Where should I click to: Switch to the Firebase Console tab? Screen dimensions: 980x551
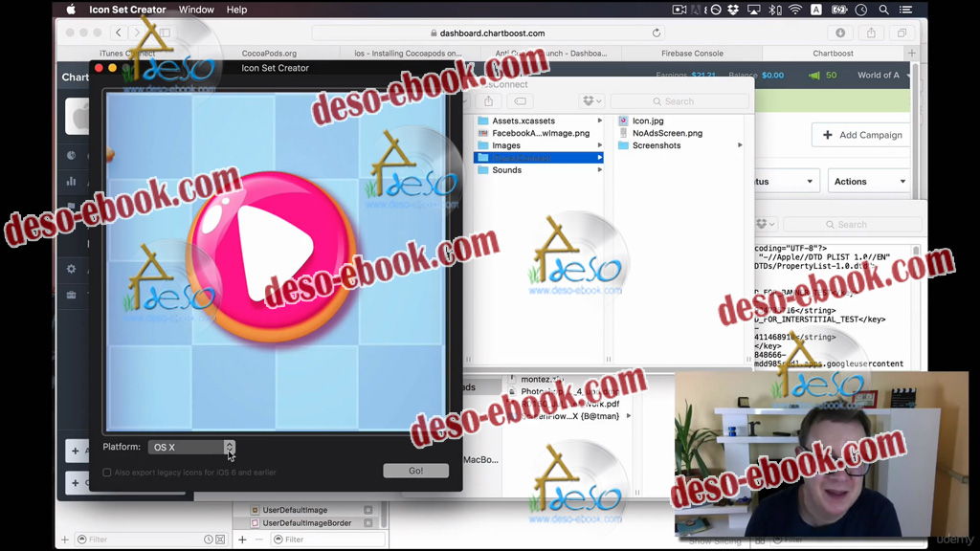692,54
